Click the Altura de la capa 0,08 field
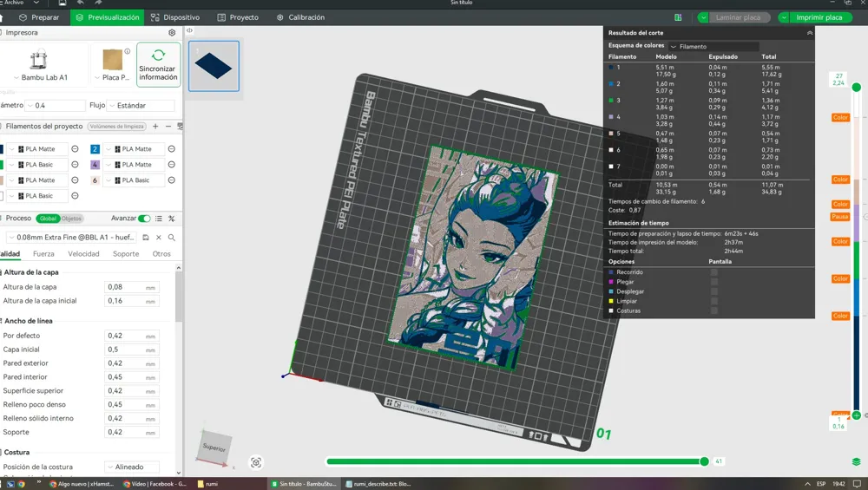The width and height of the screenshot is (868, 490). point(132,287)
